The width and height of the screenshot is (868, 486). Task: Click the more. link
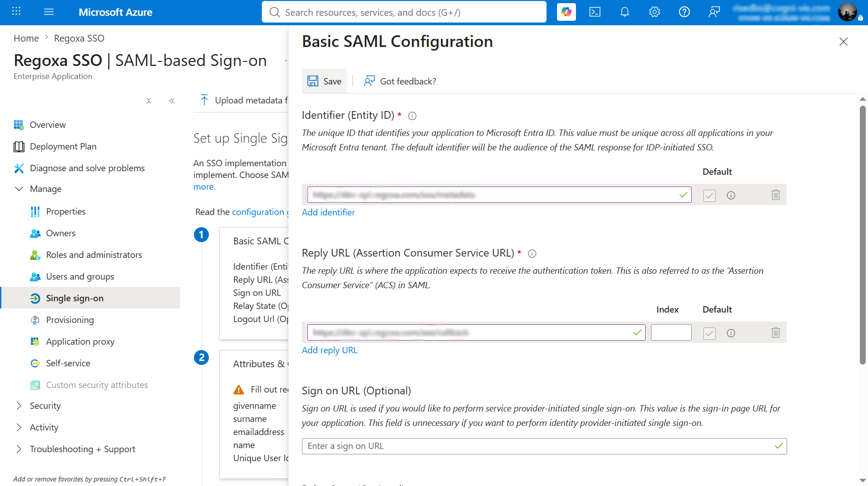click(x=204, y=187)
